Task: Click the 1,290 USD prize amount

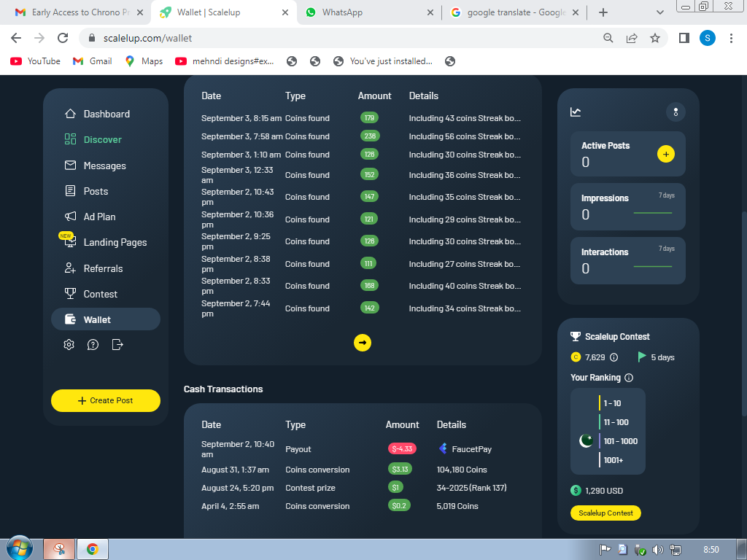Action: [603, 491]
